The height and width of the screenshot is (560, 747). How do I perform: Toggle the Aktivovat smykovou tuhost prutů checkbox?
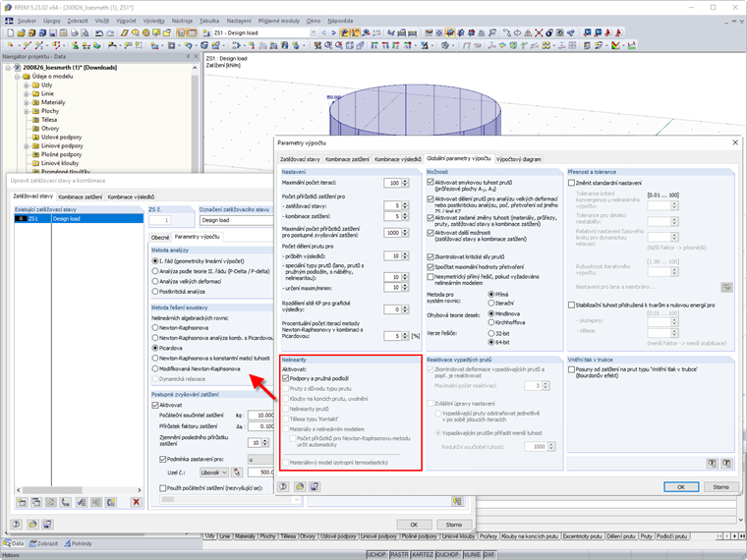point(431,183)
